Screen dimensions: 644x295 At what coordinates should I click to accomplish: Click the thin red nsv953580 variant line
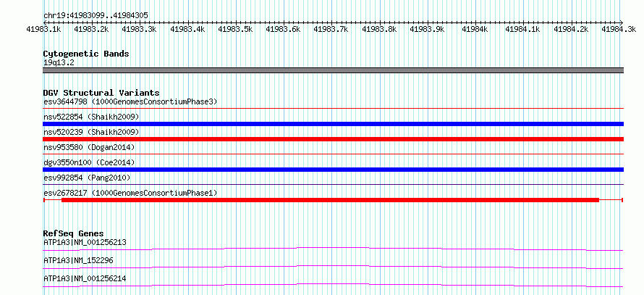tap(334, 154)
